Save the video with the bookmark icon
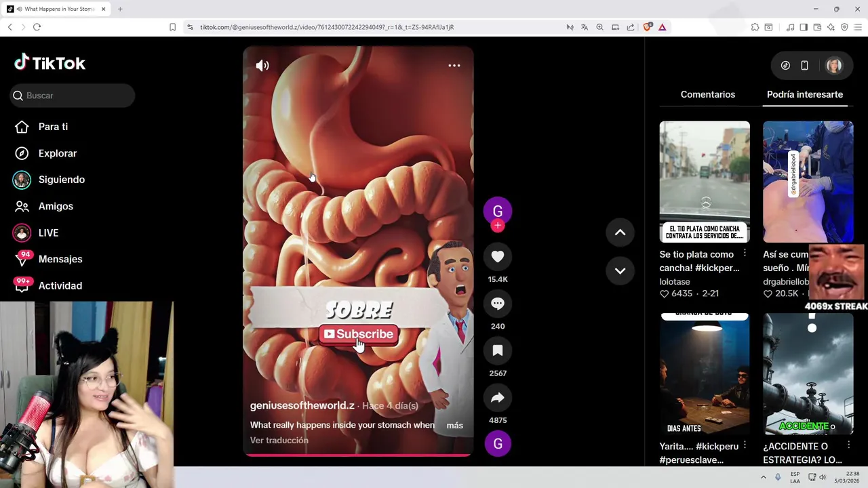 coord(498,350)
